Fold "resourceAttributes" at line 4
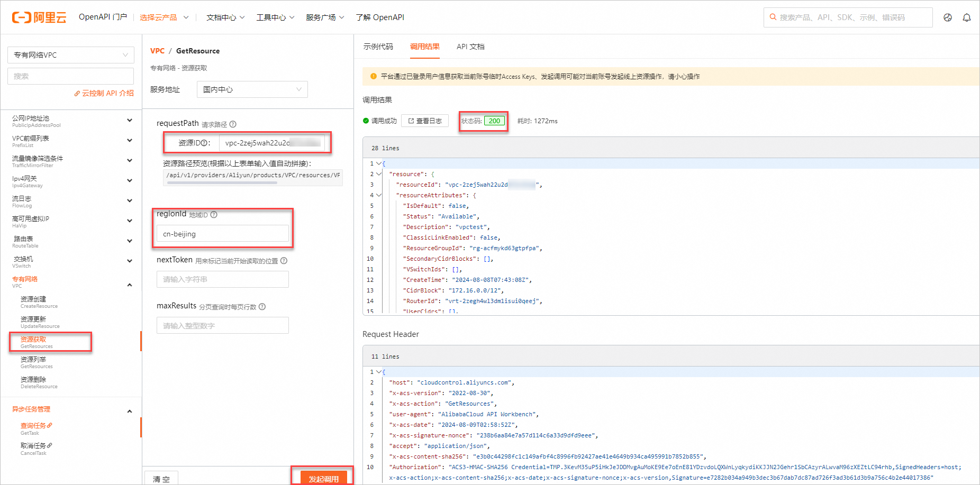 [x=379, y=195]
